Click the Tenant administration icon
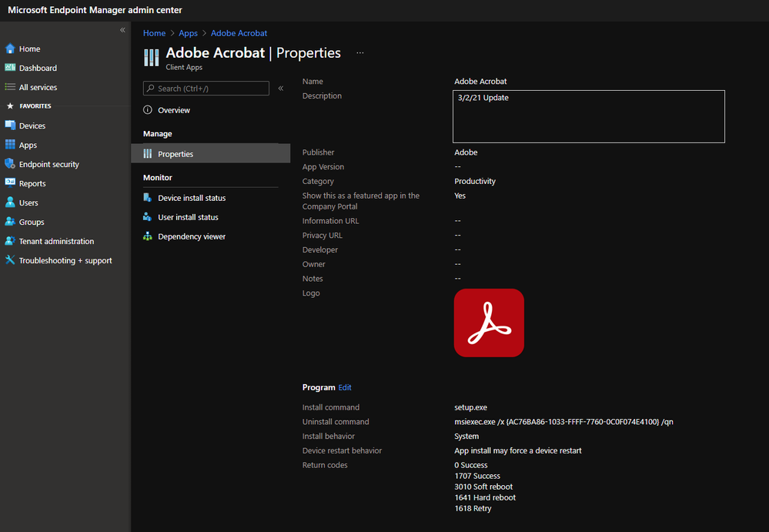 (x=10, y=241)
